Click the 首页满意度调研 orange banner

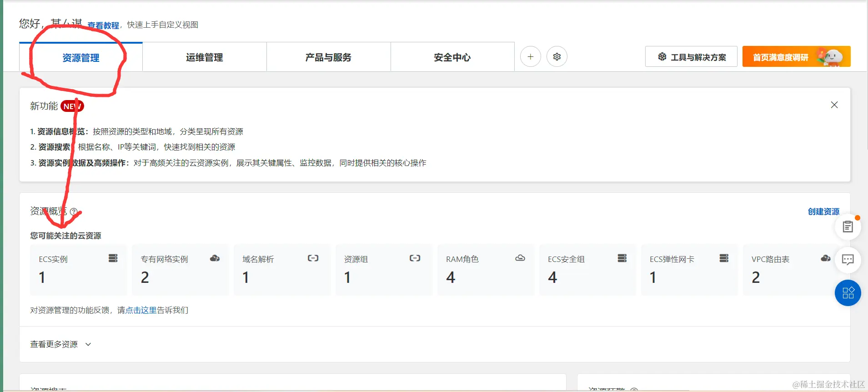click(x=796, y=57)
